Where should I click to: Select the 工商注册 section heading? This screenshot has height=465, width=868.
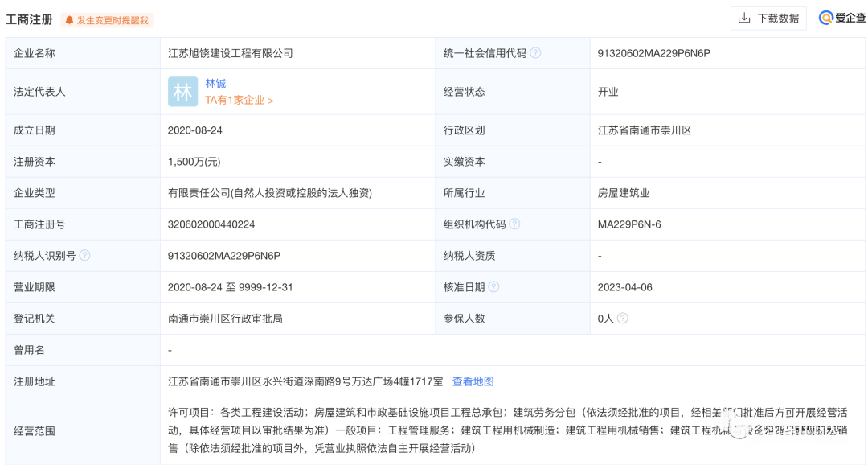coord(29,19)
